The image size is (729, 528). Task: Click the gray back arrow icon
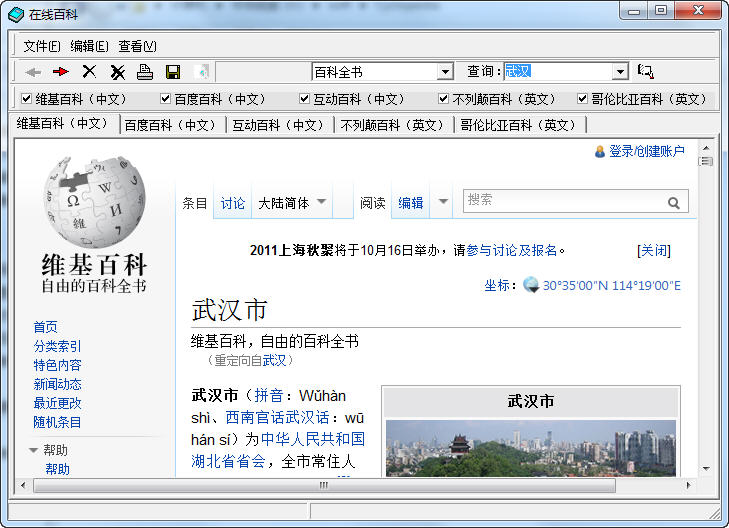click(x=33, y=72)
